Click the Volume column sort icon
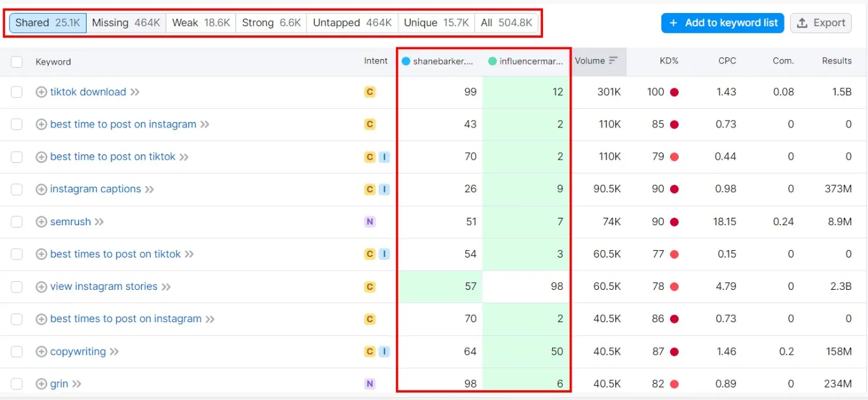The width and height of the screenshot is (868, 400). point(613,60)
